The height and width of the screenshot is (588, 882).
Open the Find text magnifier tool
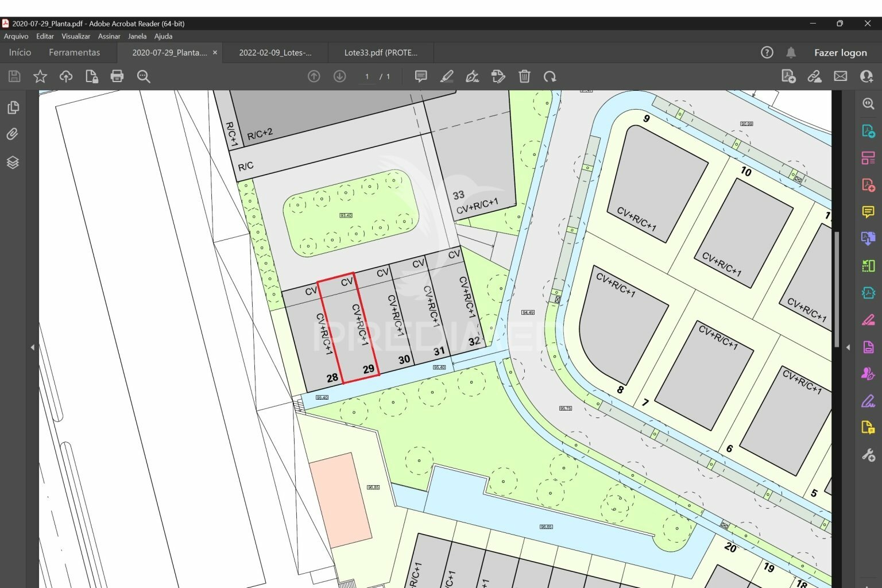pyautogui.click(x=144, y=76)
